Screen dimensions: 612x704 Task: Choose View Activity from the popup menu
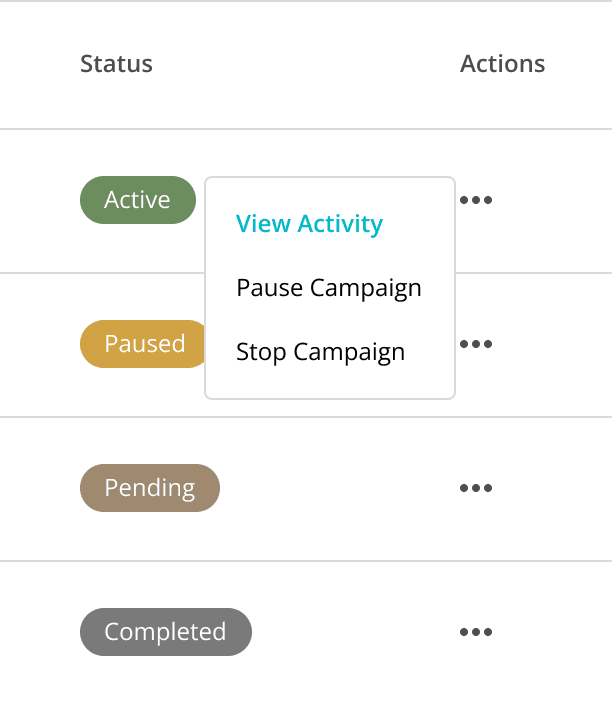[309, 224]
